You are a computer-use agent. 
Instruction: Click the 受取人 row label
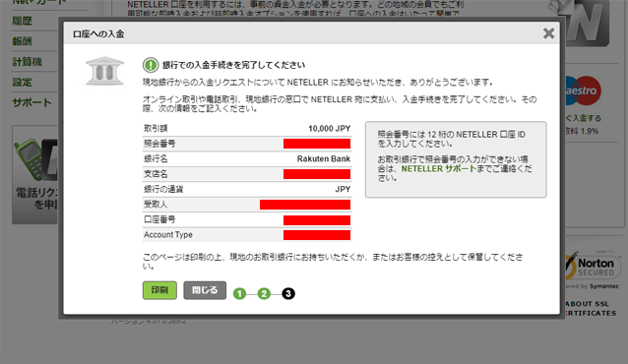pyautogui.click(x=156, y=205)
